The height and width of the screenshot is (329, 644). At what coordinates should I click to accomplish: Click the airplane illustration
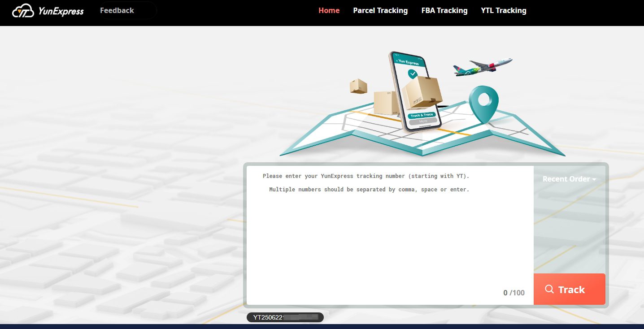coord(482,67)
